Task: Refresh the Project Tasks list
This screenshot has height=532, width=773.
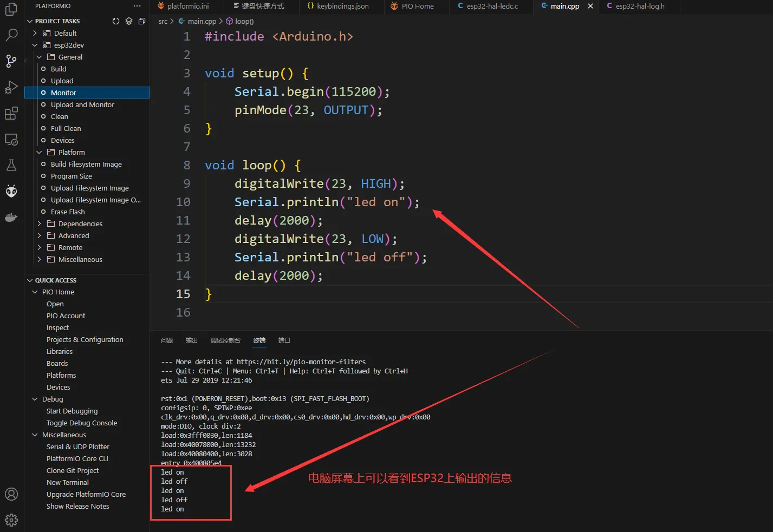Action: [x=115, y=21]
